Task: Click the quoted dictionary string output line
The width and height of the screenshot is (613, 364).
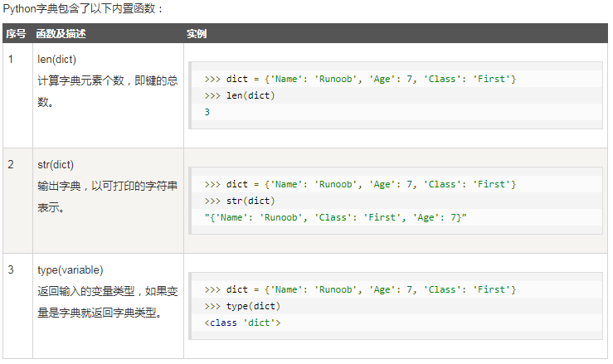Action: point(336,217)
